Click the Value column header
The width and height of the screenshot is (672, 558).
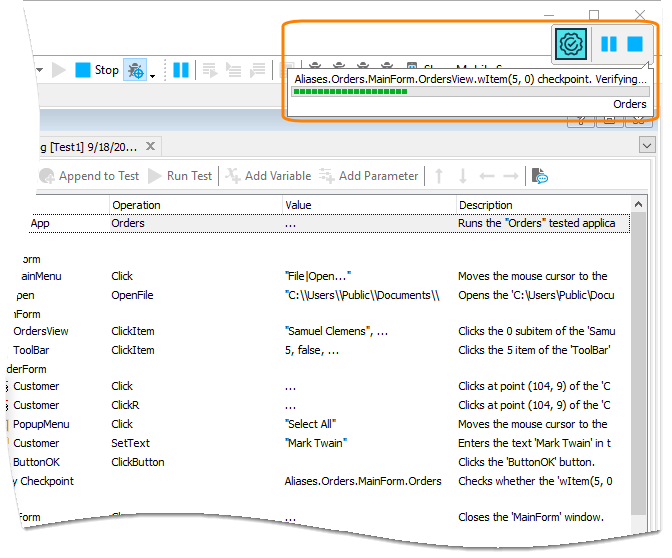[x=369, y=205]
